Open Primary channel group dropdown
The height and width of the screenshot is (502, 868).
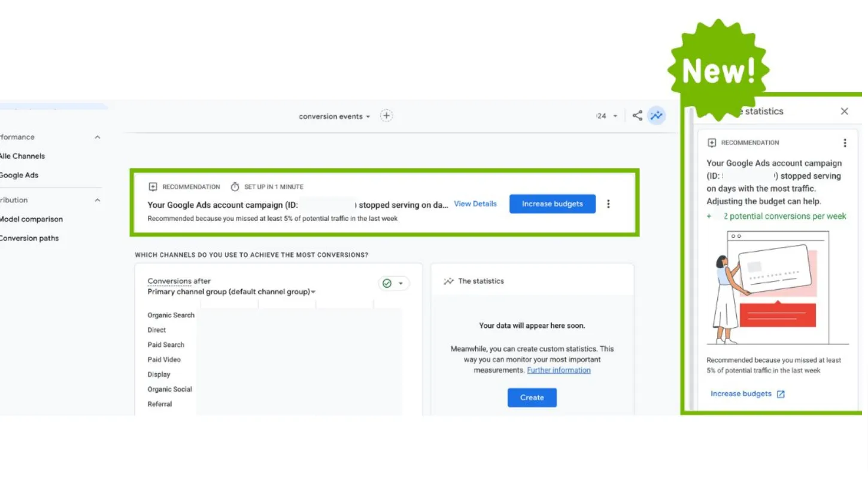232,292
